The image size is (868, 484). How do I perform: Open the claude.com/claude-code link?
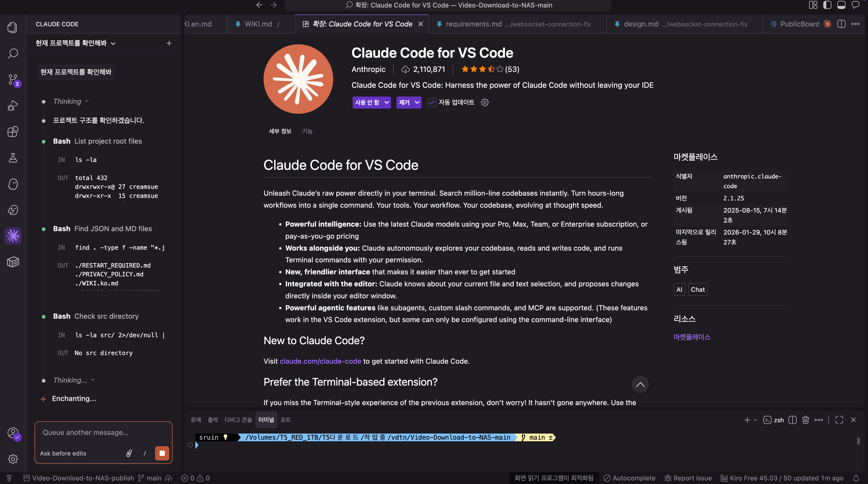click(320, 361)
